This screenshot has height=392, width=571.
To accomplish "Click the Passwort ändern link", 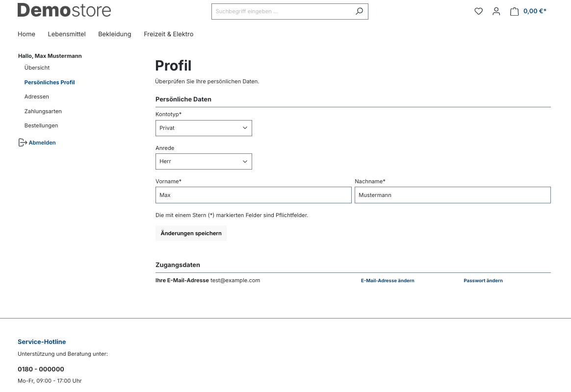I will click(x=483, y=281).
